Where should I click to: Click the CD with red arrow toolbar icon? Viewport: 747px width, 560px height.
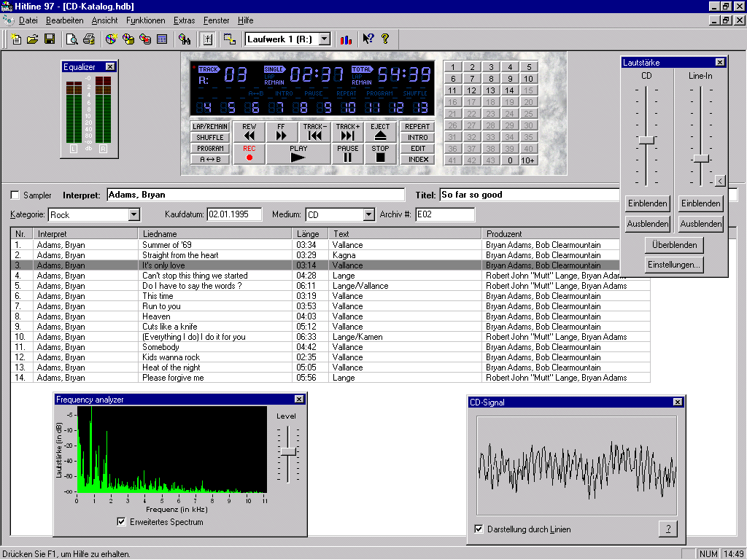(145, 39)
